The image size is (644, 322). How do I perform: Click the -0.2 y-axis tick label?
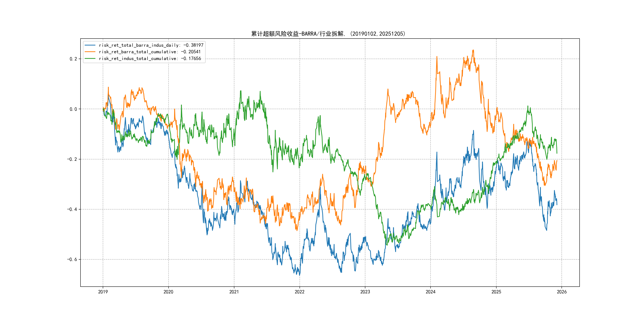pos(72,159)
